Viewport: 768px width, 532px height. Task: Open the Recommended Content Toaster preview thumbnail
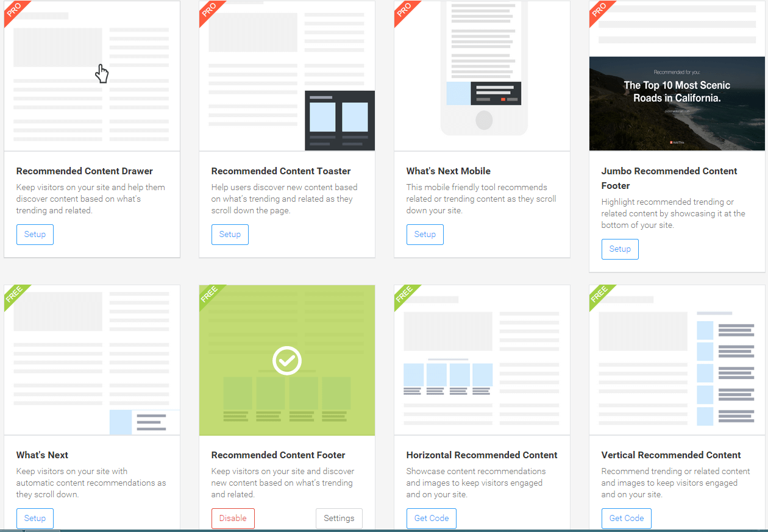tap(287, 76)
